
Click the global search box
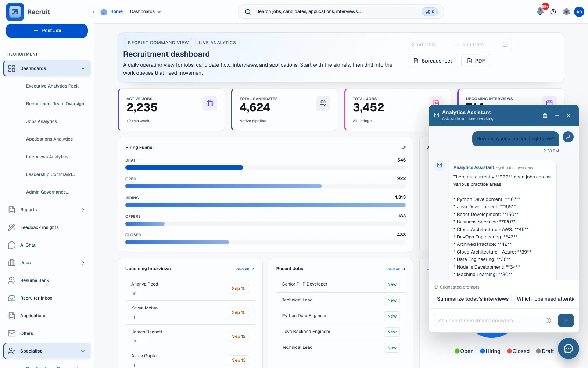click(341, 12)
